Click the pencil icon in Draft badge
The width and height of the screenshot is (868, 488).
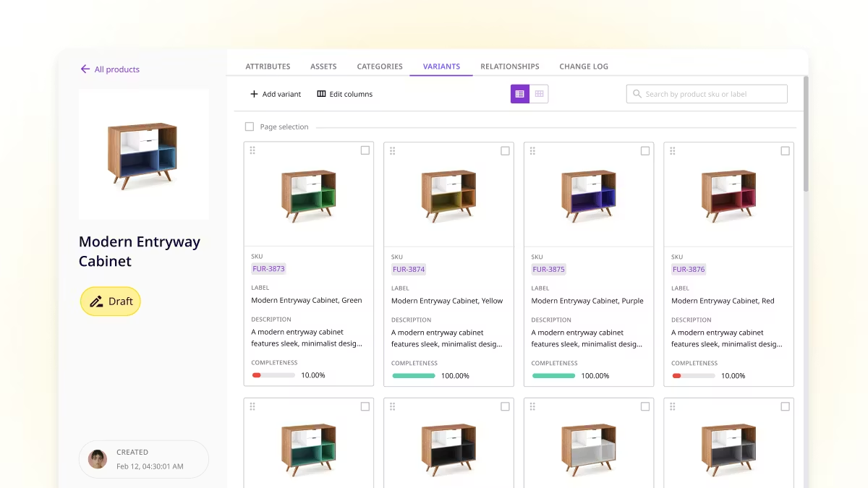[96, 301]
